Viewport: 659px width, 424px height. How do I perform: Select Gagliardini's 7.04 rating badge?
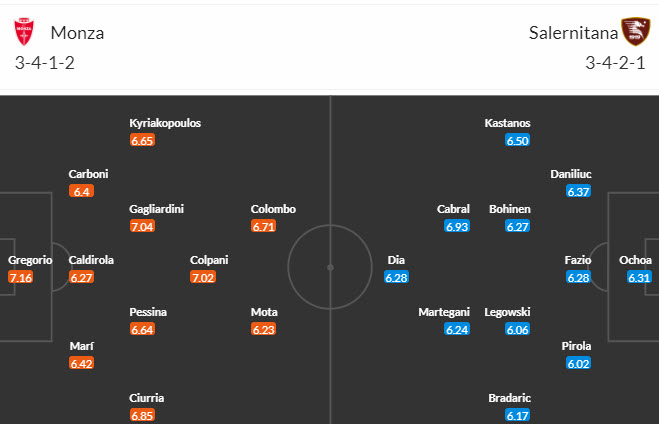click(142, 227)
